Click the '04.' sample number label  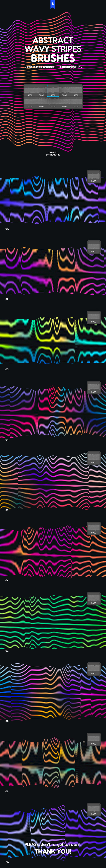[x=7, y=440]
